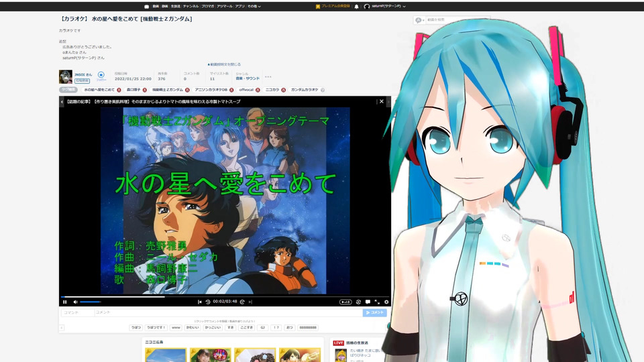This screenshot has height=362, width=644.
Task: Collapse quick comment row left arrow
Action: click(x=62, y=328)
